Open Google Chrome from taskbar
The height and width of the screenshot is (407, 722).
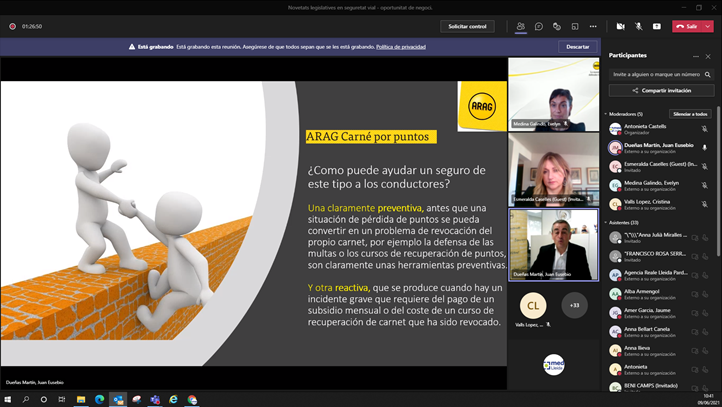(x=192, y=399)
